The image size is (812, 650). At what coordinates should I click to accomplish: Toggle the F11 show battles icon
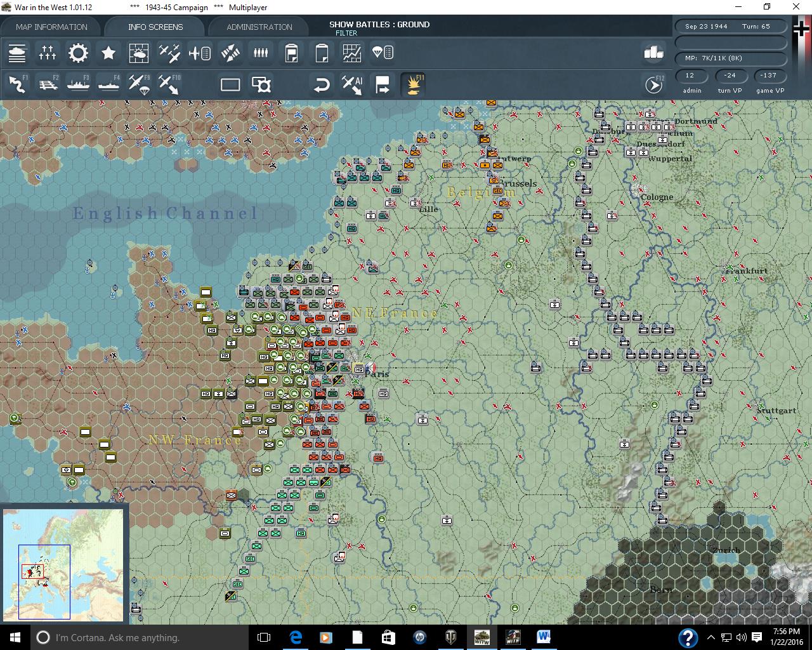(x=413, y=84)
